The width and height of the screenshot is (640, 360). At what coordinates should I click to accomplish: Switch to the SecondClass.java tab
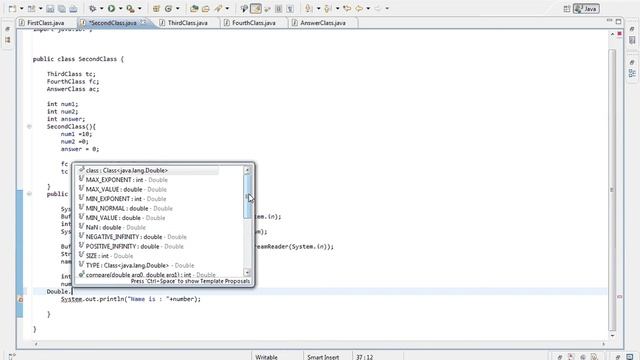112,23
